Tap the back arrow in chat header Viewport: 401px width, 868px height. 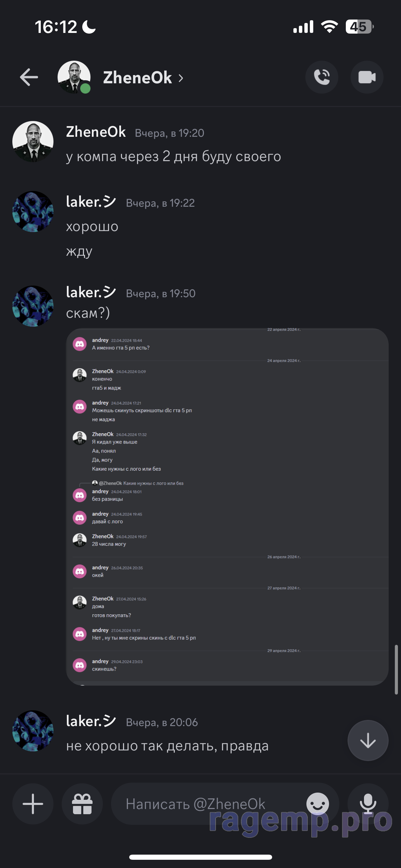point(29,77)
